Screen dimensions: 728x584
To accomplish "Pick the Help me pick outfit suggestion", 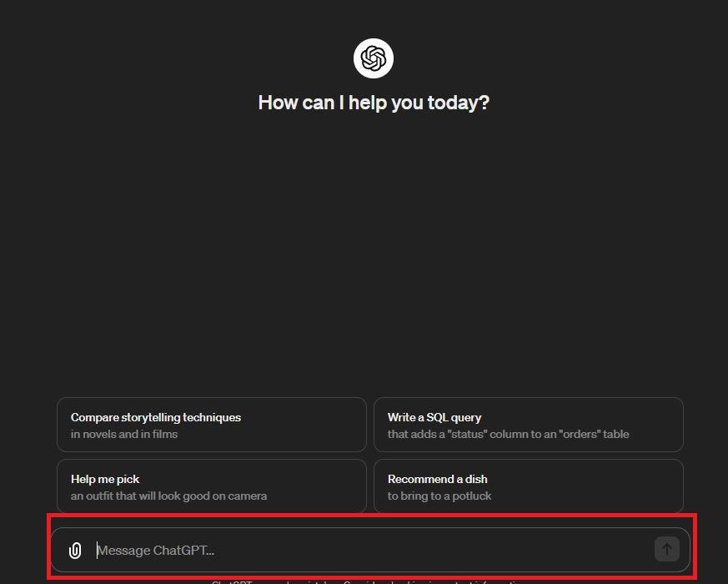I will tap(212, 486).
